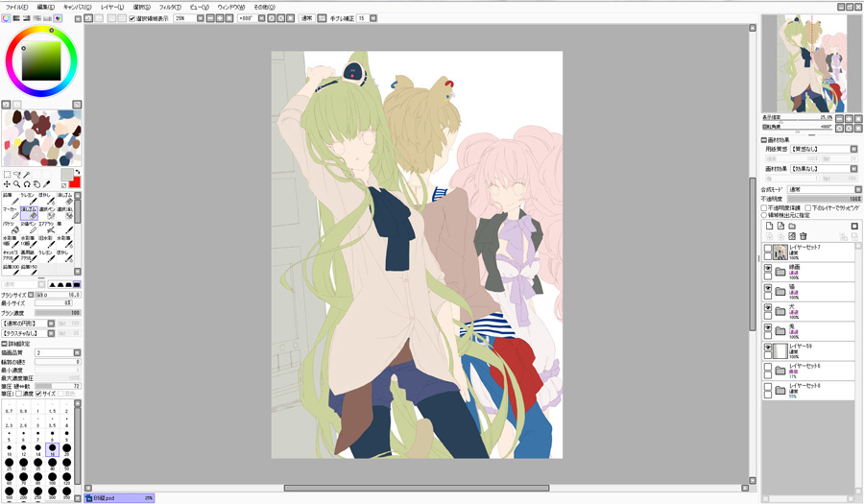
Task: Open the zoom percentage dropdown 25%
Action: point(201,18)
